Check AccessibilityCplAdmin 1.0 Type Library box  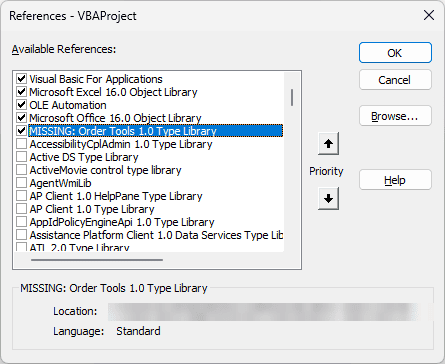point(22,144)
